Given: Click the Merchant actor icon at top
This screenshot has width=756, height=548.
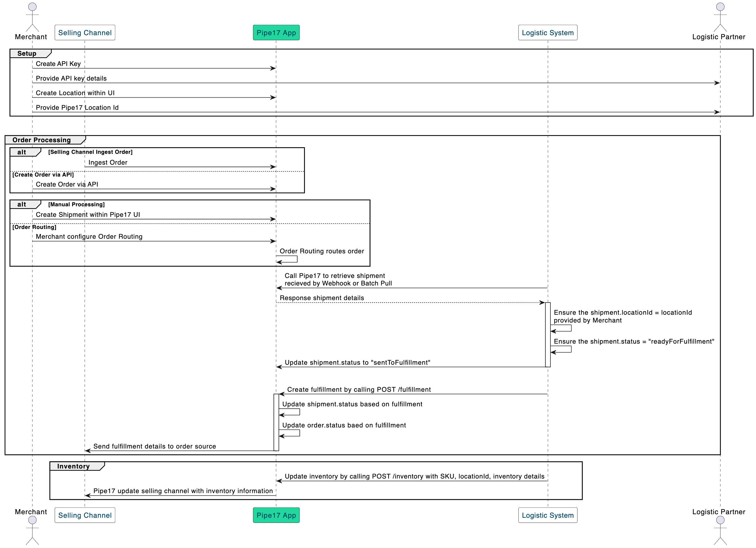Looking at the screenshot, I should click(32, 17).
